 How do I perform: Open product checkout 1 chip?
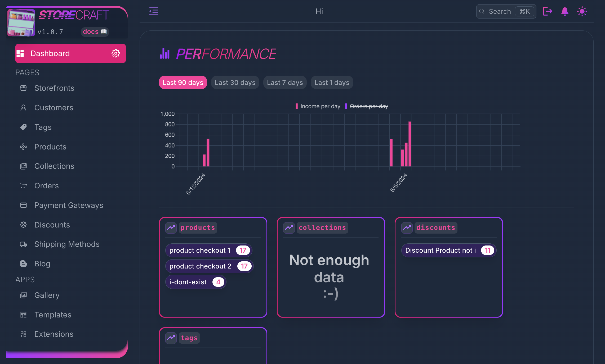tap(208, 250)
